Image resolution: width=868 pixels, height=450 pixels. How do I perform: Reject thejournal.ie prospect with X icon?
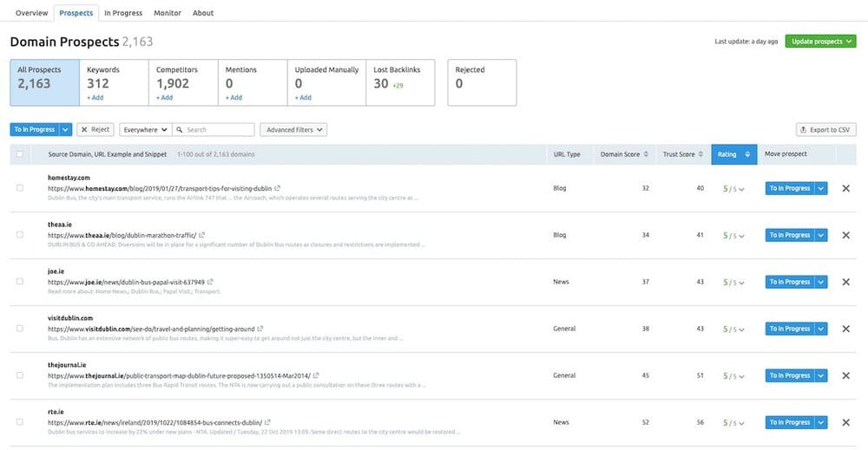[x=845, y=375]
